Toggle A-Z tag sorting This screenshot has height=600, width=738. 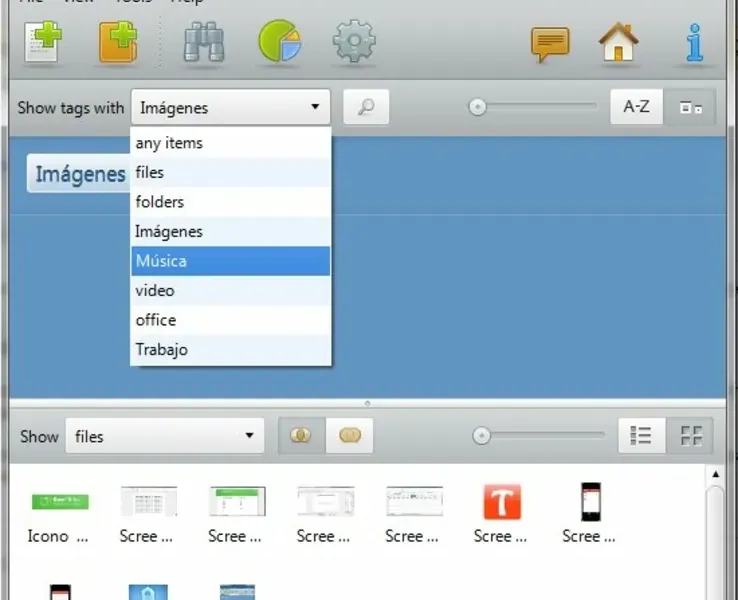[x=636, y=107]
